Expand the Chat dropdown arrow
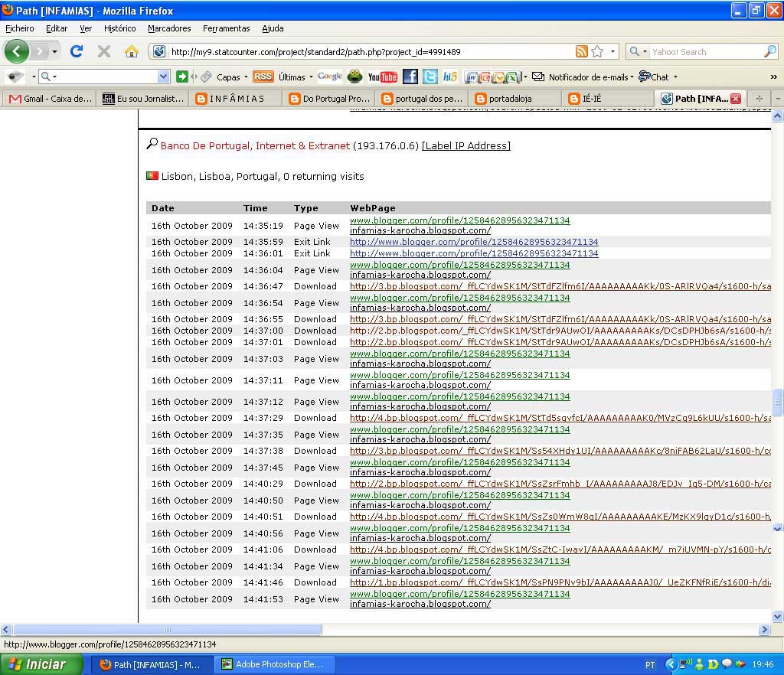 [675, 77]
